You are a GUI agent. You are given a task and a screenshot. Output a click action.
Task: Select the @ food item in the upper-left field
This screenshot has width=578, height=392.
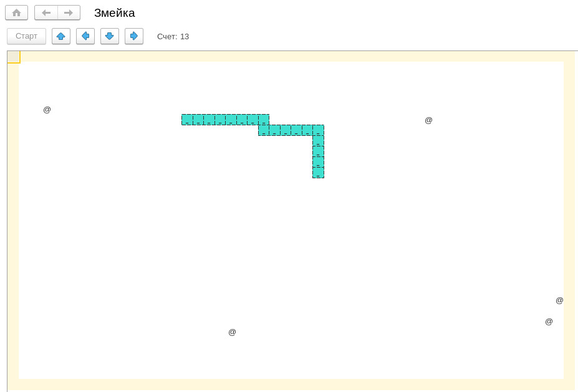(47, 110)
